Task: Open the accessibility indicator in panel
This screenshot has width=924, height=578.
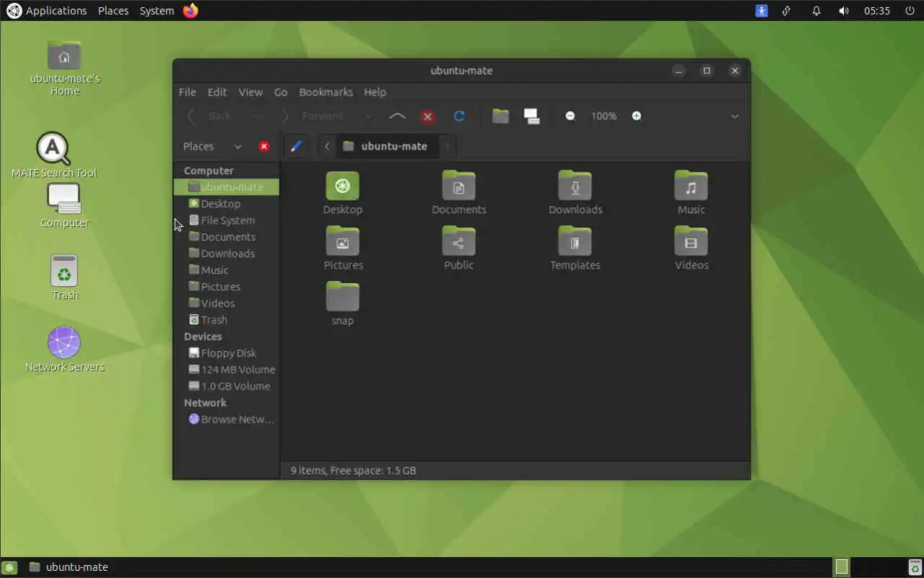Action: pyautogui.click(x=762, y=11)
